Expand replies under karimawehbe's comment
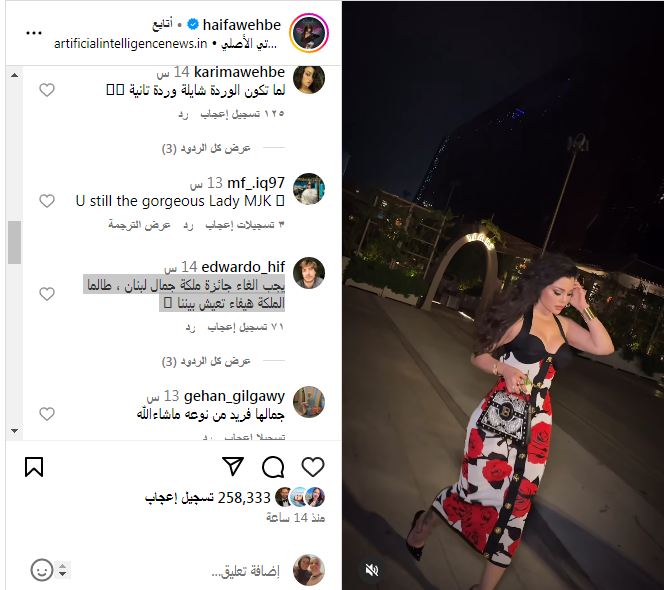Viewport: 664px width, 590px height. pyautogui.click(x=206, y=148)
